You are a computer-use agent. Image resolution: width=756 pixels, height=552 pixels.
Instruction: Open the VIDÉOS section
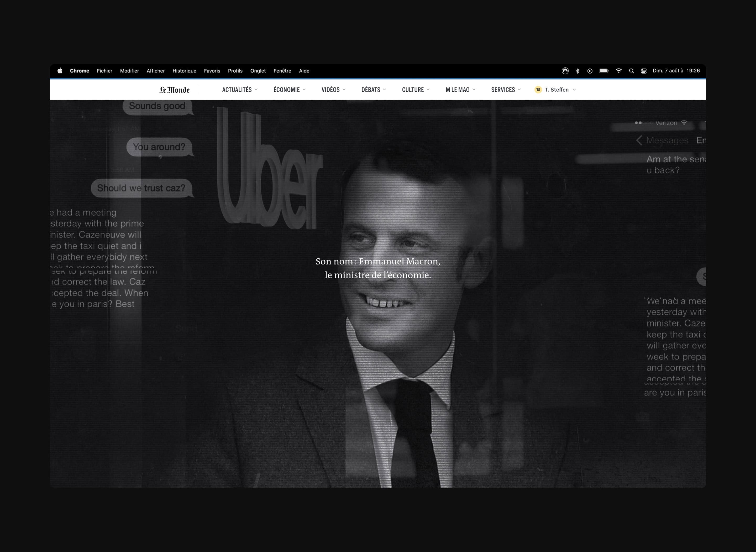(x=330, y=90)
